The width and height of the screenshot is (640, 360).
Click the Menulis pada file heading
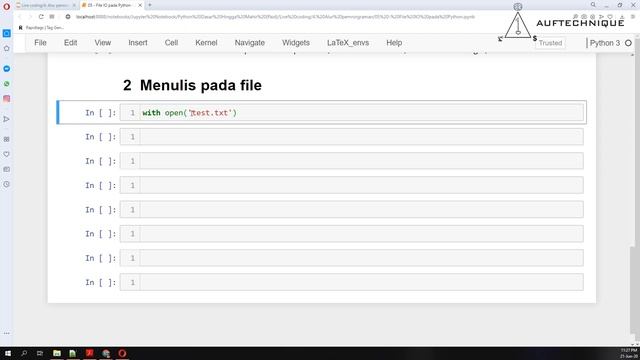click(200, 85)
